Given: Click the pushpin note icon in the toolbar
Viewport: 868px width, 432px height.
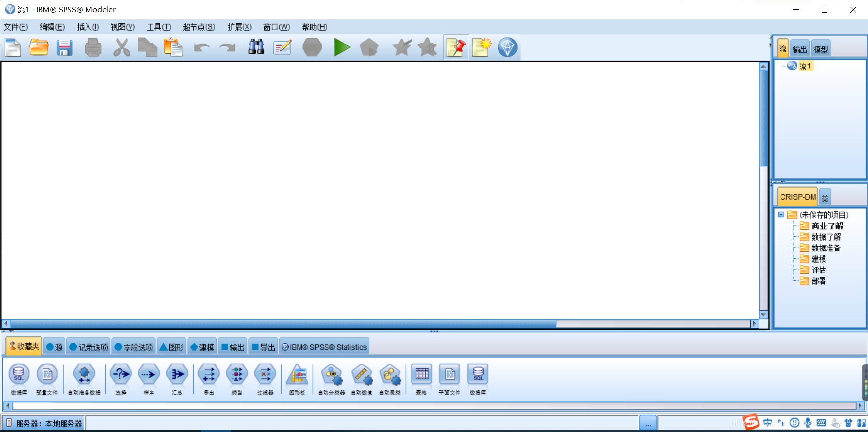Looking at the screenshot, I should pyautogui.click(x=456, y=47).
